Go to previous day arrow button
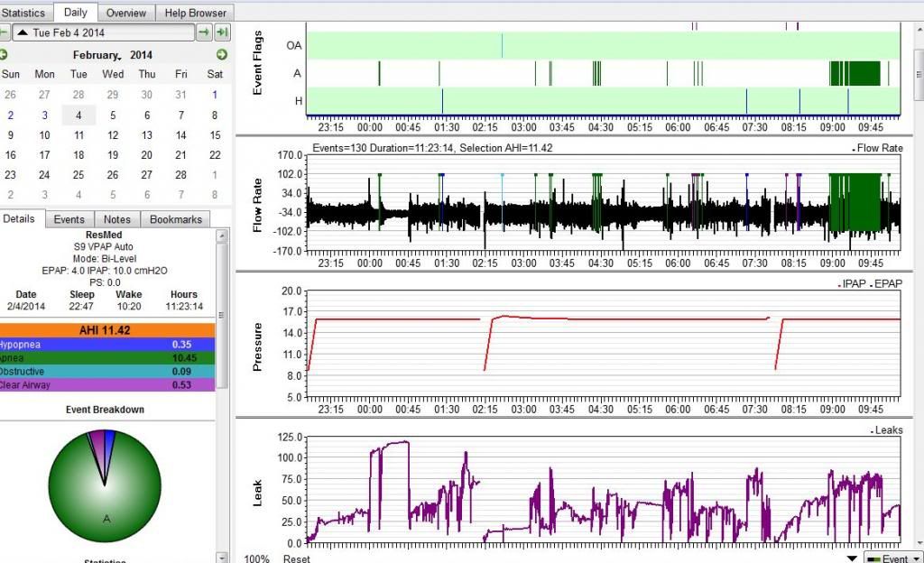Image resolution: width=924 pixels, height=563 pixels. (4, 32)
